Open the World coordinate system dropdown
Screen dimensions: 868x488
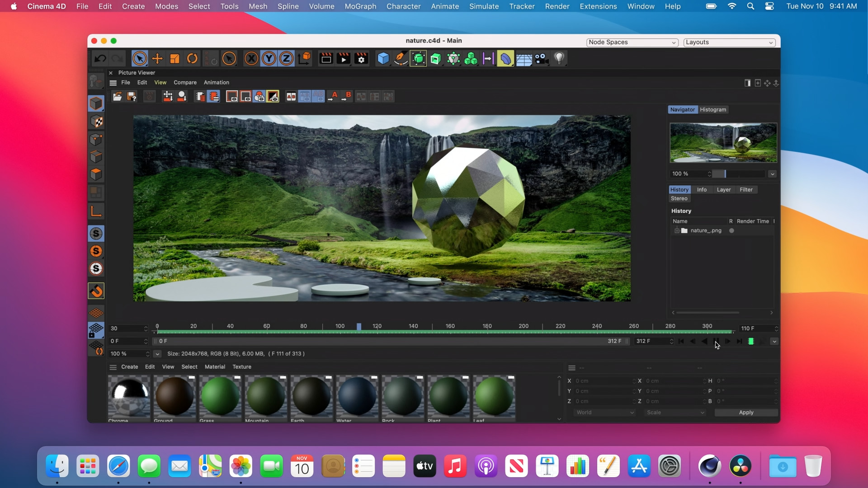click(x=604, y=412)
